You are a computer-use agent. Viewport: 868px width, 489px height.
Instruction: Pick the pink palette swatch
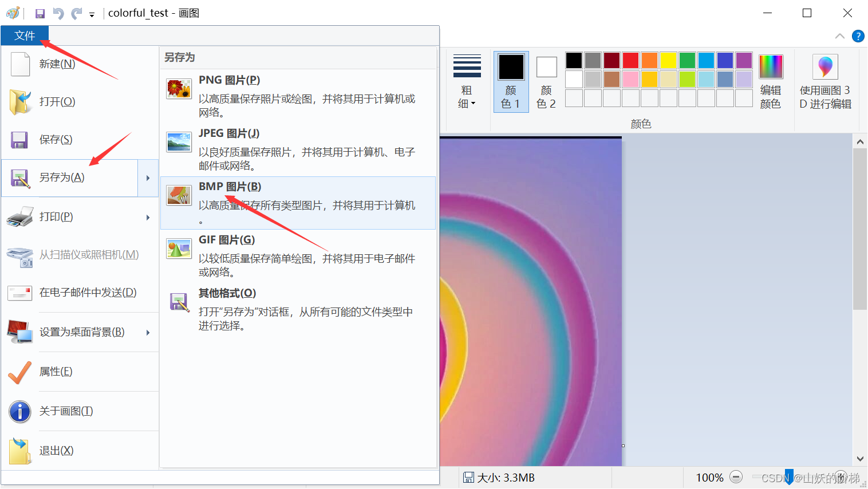point(630,79)
